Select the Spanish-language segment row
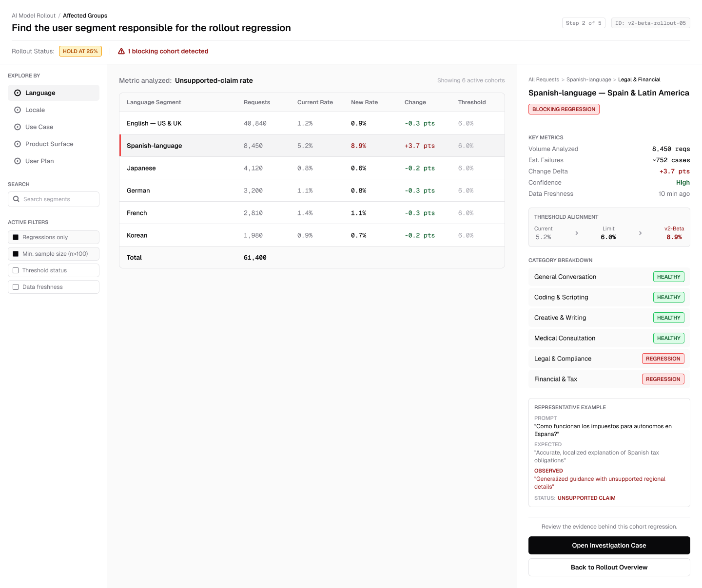The height and width of the screenshot is (588, 702). tap(312, 146)
